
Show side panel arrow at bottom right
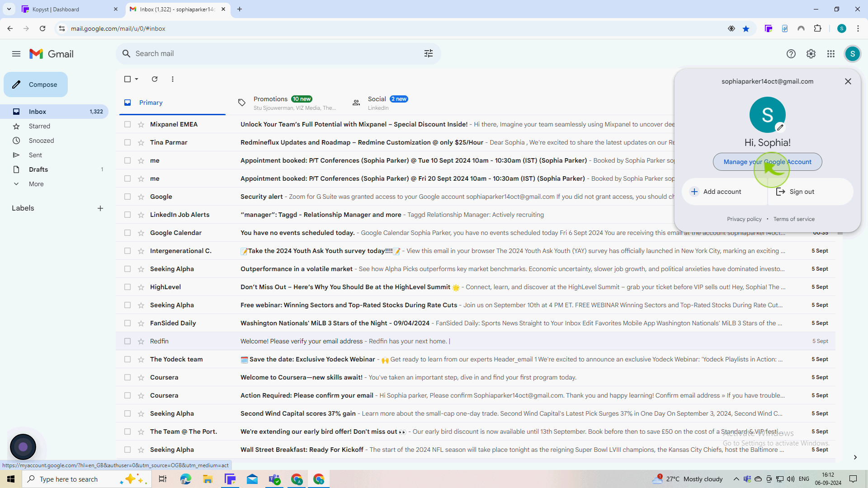tap(855, 457)
